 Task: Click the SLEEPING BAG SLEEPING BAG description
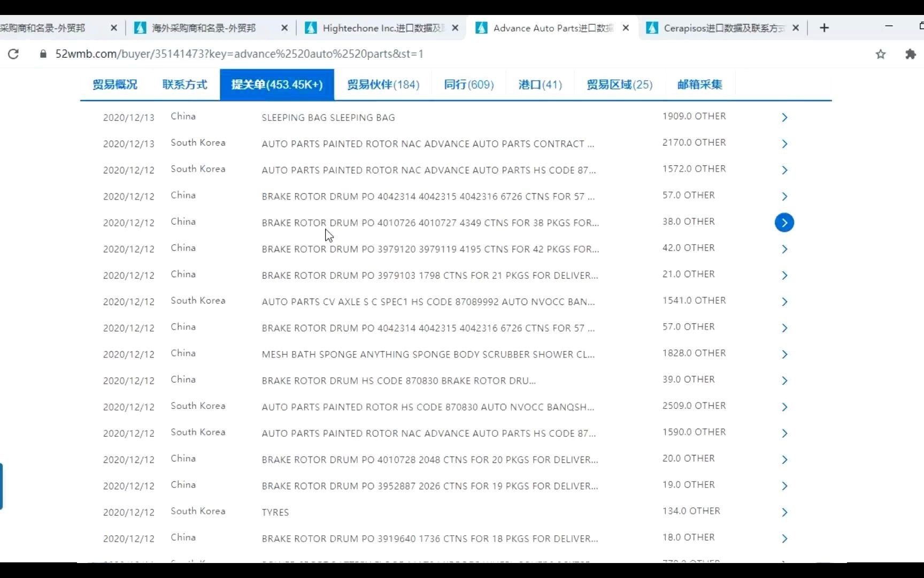[x=328, y=117]
